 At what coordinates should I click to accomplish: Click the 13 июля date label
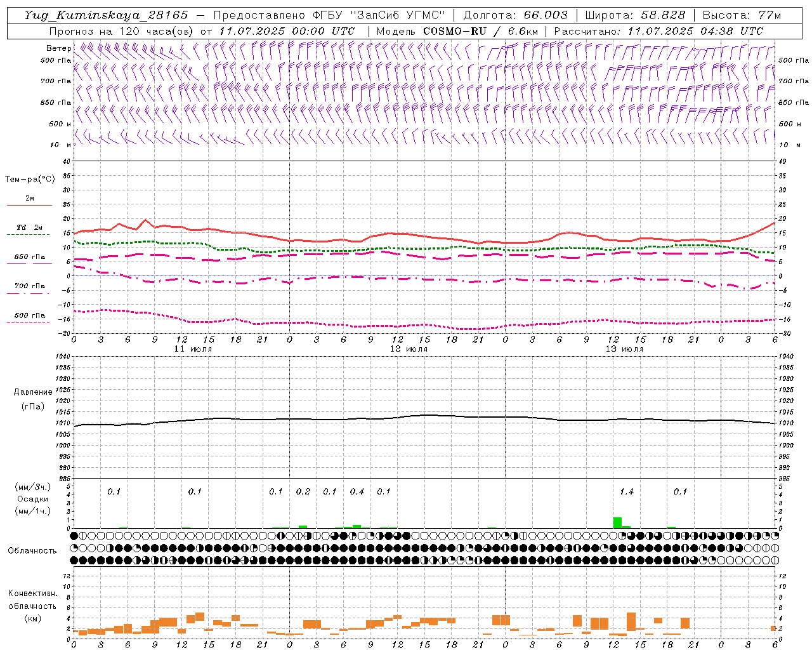[624, 349]
